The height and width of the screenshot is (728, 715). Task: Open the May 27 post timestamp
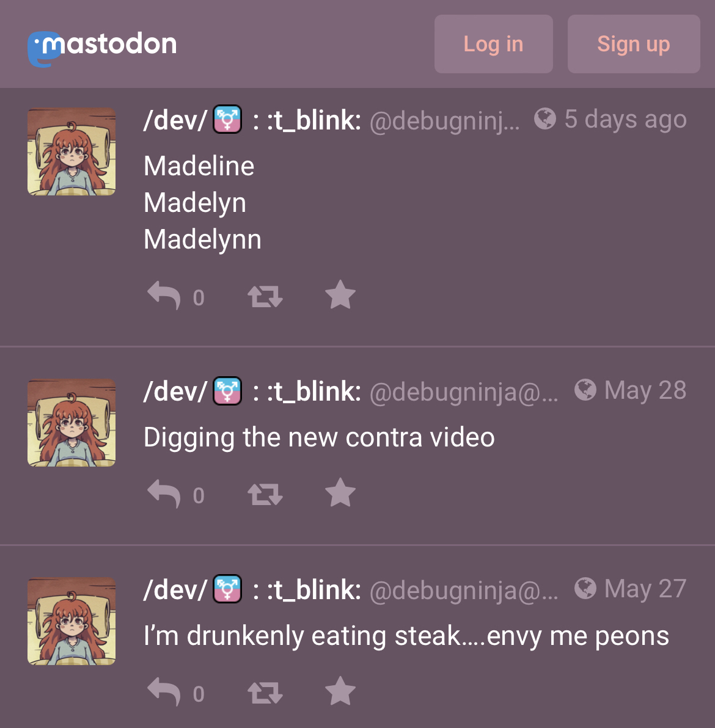click(x=645, y=588)
